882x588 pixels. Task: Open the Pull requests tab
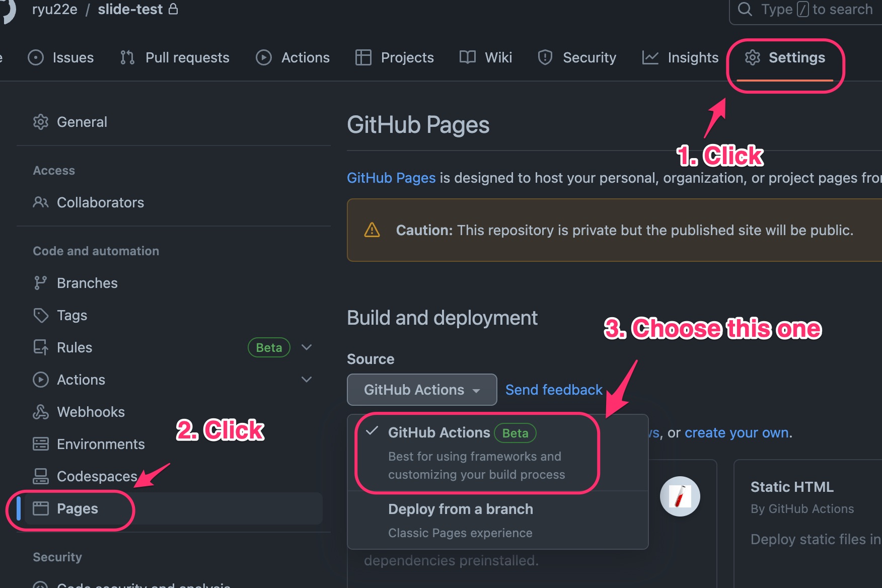pyautogui.click(x=175, y=57)
